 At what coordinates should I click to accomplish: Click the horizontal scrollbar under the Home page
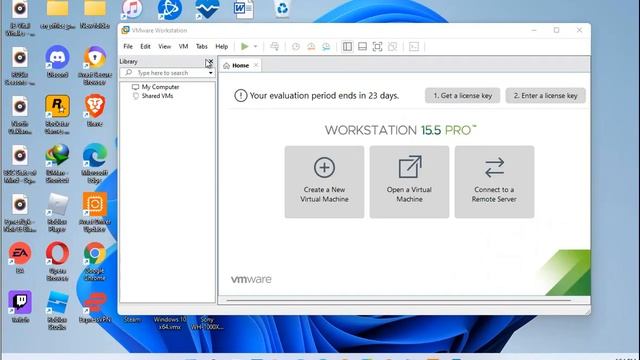coord(398,300)
